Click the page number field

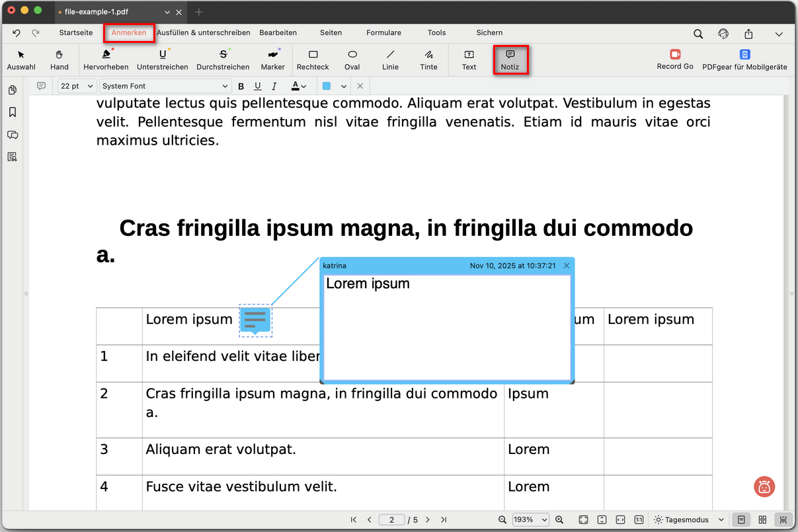(392, 520)
